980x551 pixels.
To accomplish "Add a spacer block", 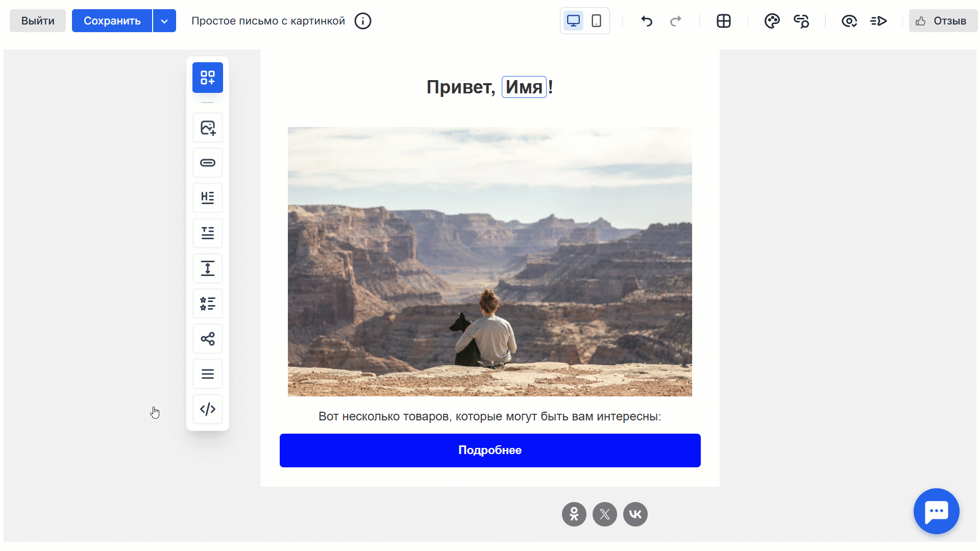I will click(x=207, y=268).
